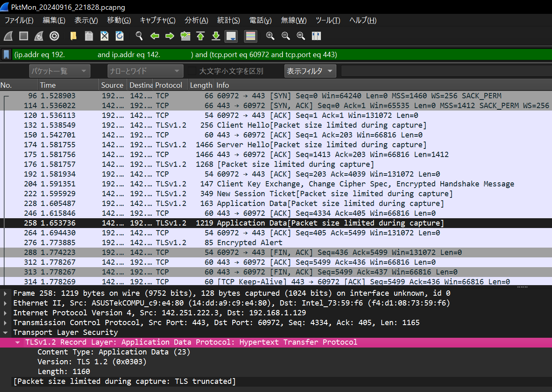Select packet 96 SYN row
The image size is (552, 392).
(x=276, y=96)
